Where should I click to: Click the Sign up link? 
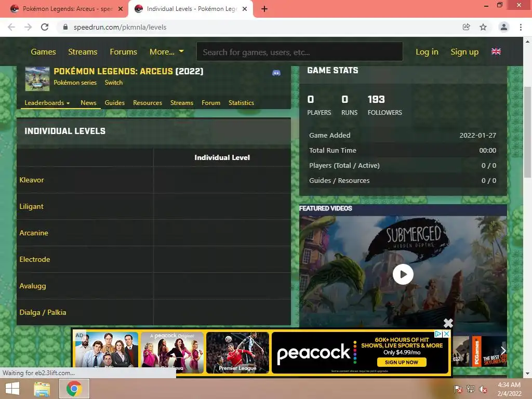tap(464, 52)
